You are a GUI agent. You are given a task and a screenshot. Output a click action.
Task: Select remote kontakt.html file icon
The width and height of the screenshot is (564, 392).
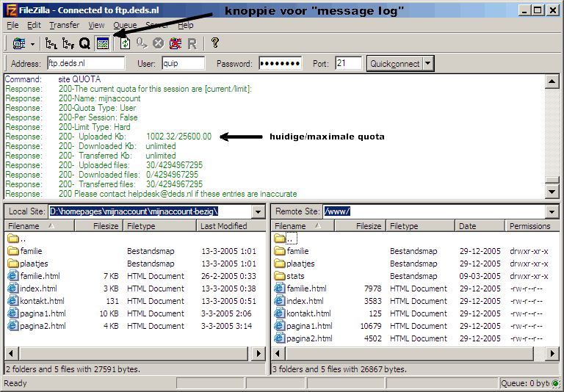(x=280, y=313)
